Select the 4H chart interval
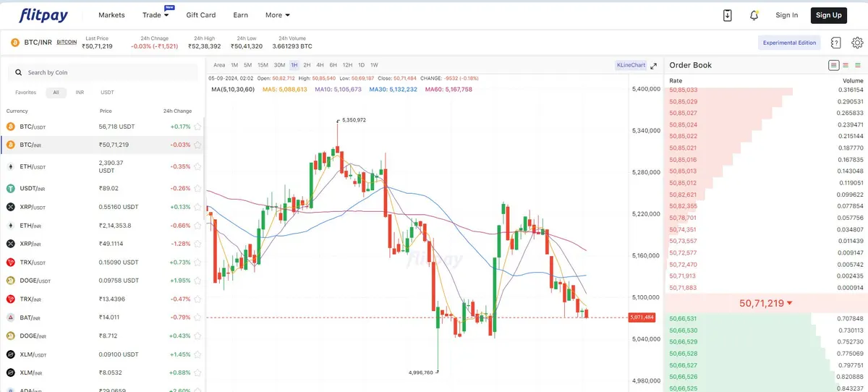 320,65
